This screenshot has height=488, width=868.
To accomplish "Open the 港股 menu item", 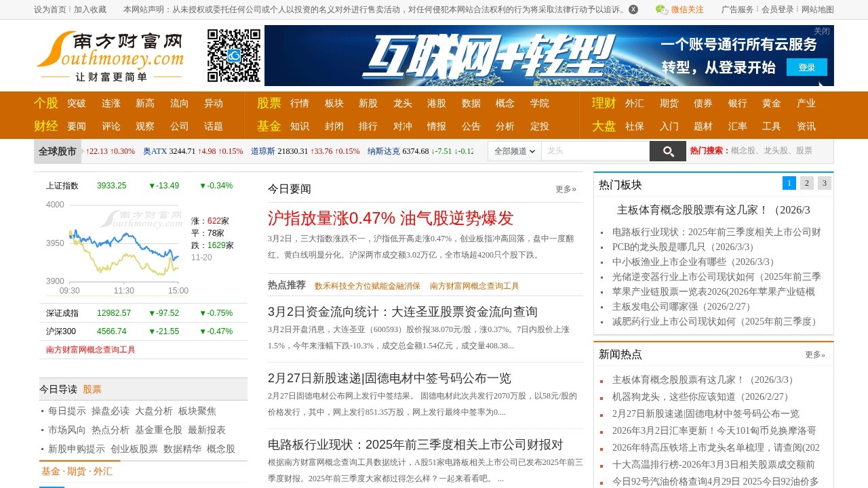I will click(x=437, y=103).
